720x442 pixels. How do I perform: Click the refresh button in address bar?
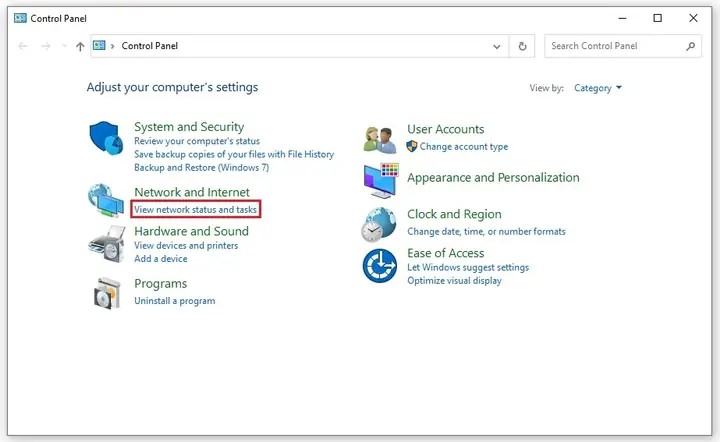tap(522, 46)
